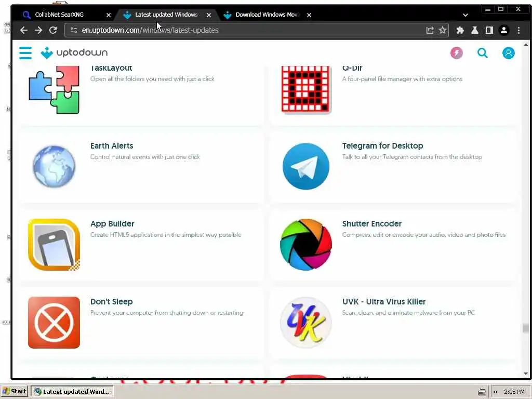Click 'Scan, clean, and eliminate malware' text
The image size is (532, 399).
[x=408, y=313]
